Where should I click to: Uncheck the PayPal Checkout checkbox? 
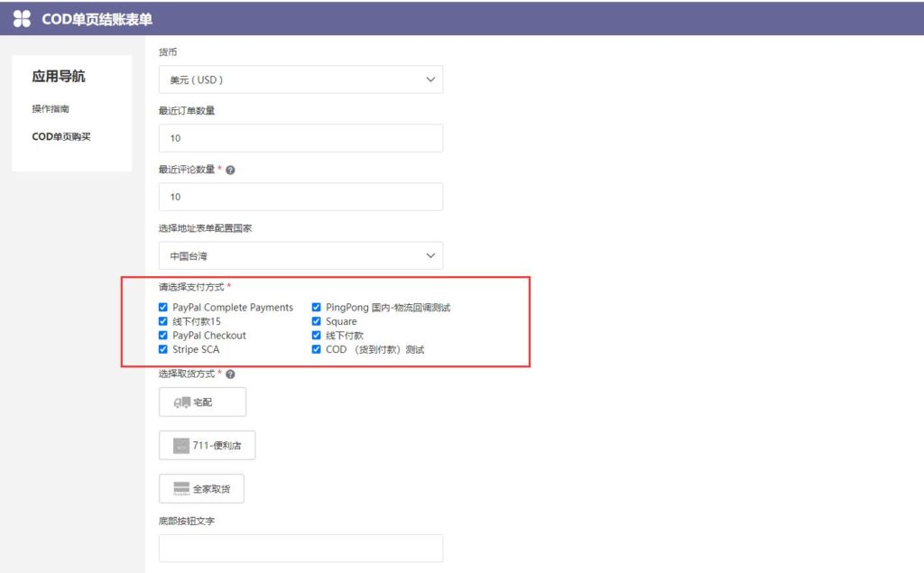pyautogui.click(x=163, y=336)
